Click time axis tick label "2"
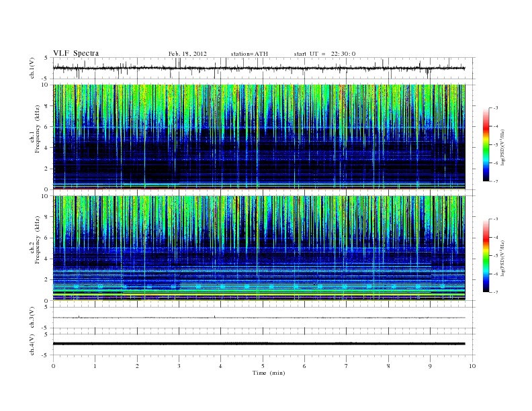This screenshot has height=411, width=532. pos(137,366)
